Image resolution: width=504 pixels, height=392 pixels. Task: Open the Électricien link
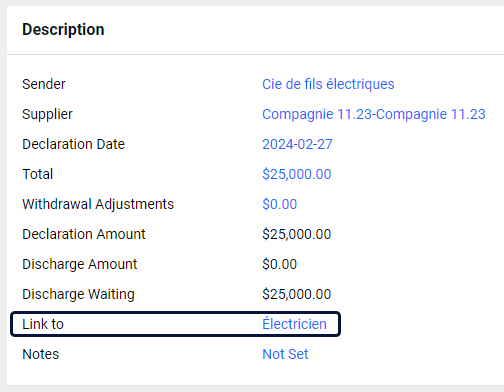tap(294, 324)
